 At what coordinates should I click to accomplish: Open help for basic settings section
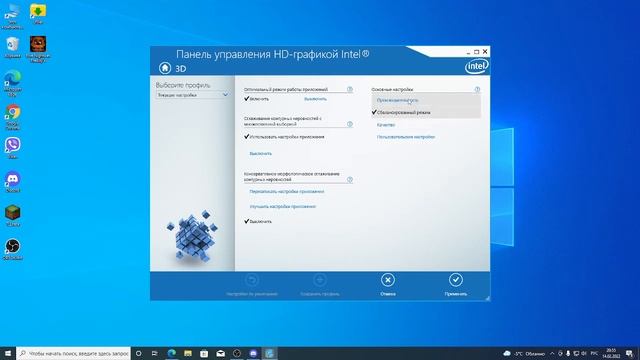point(477,89)
